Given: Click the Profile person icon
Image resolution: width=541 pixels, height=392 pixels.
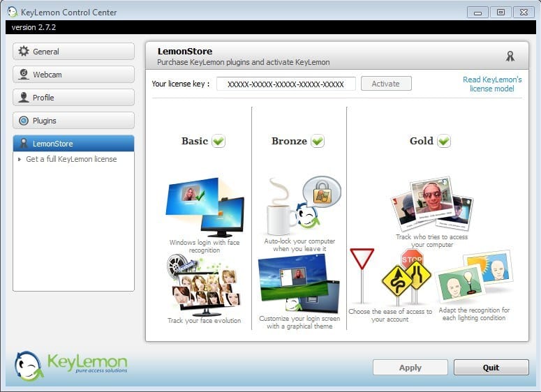Looking at the screenshot, I should pos(24,97).
